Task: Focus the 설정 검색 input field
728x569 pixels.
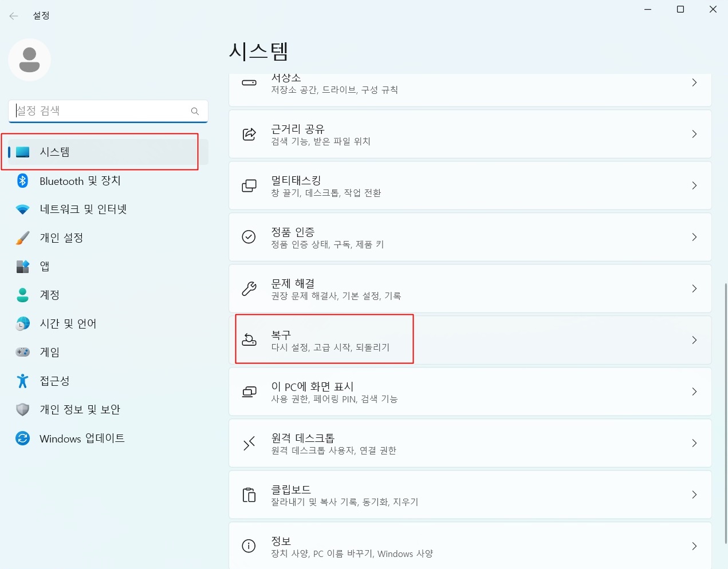Action: pos(108,111)
